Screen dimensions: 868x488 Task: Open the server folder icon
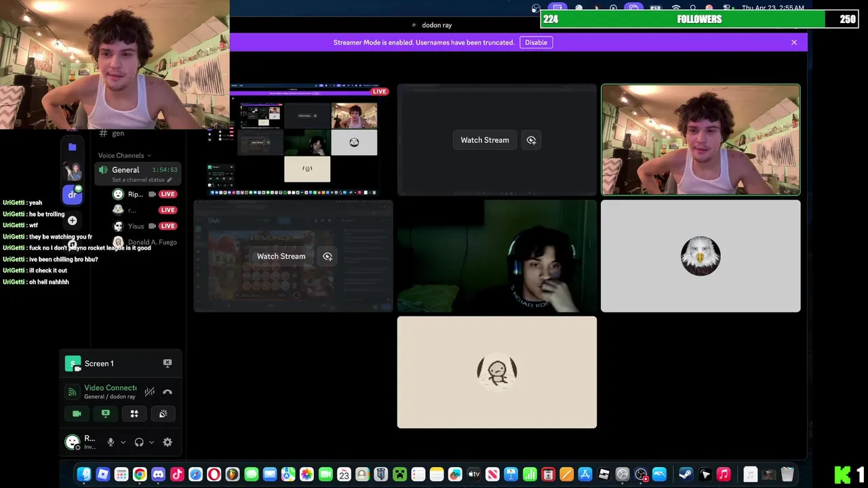pos(73,146)
